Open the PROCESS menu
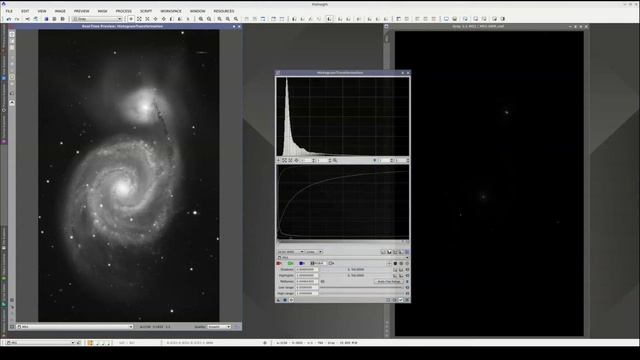Screen dimensions: 640x360 point(123,11)
